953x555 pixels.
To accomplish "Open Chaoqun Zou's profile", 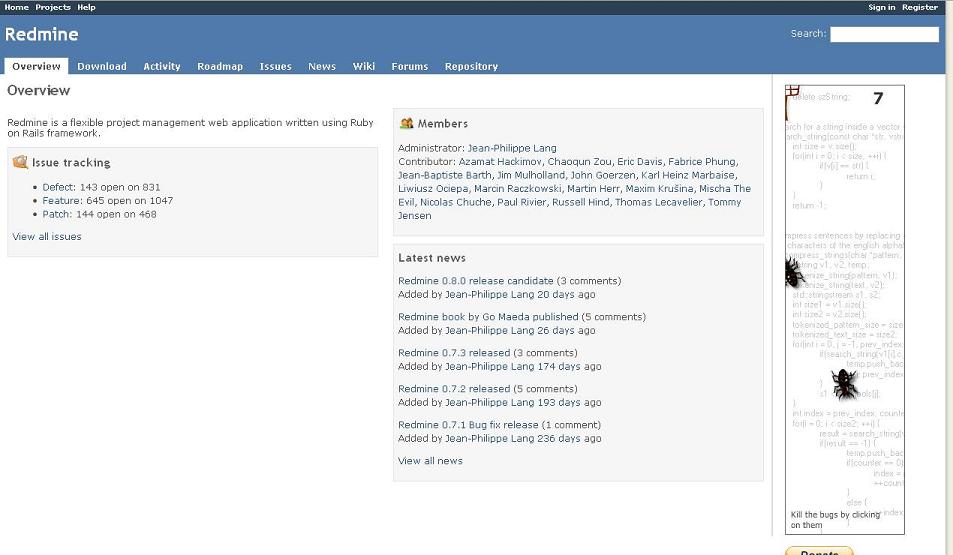I will [579, 162].
